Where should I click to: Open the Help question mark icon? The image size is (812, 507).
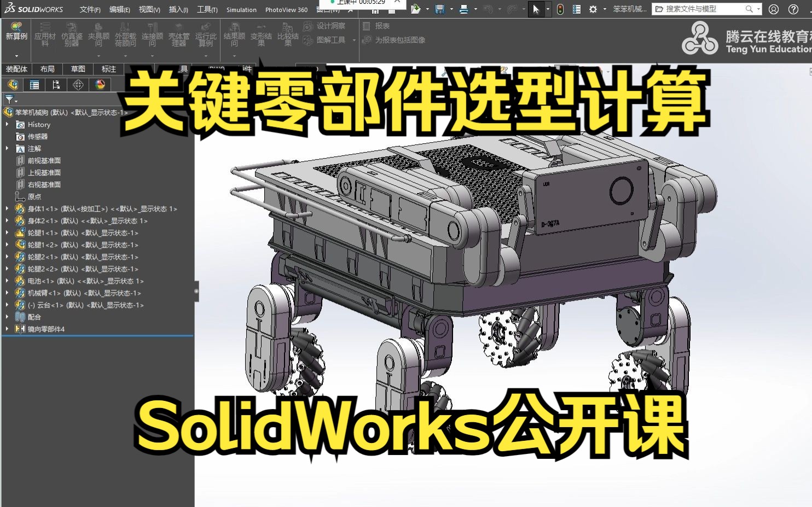click(793, 9)
